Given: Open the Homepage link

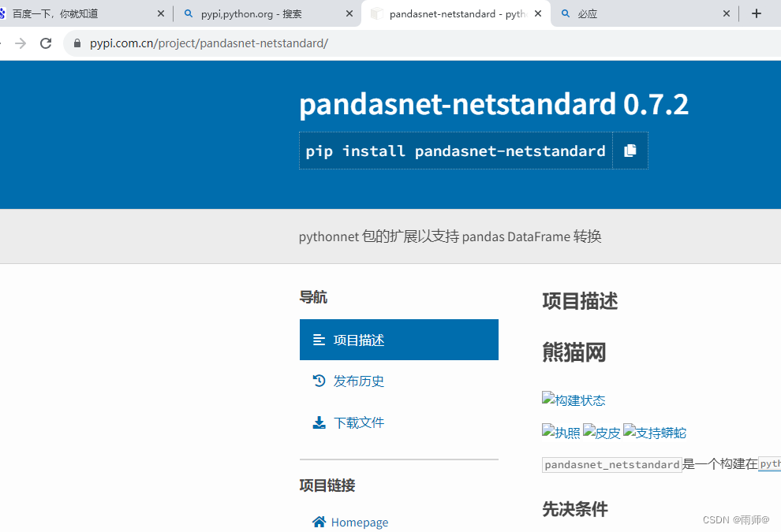Looking at the screenshot, I should click(360, 522).
